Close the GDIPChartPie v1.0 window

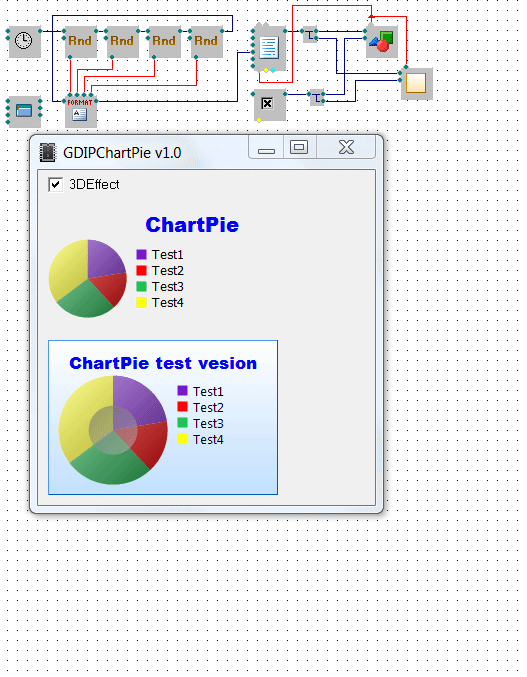[x=346, y=148]
